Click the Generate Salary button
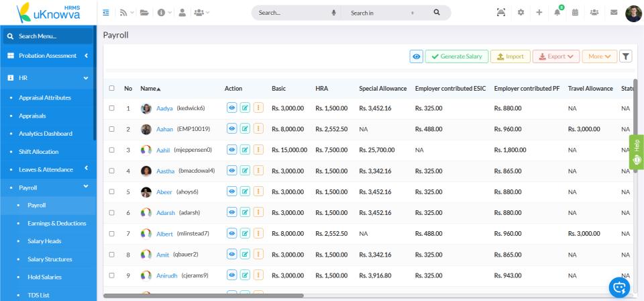This screenshot has width=644, height=301. pyautogui.click(x=456, y=56)
